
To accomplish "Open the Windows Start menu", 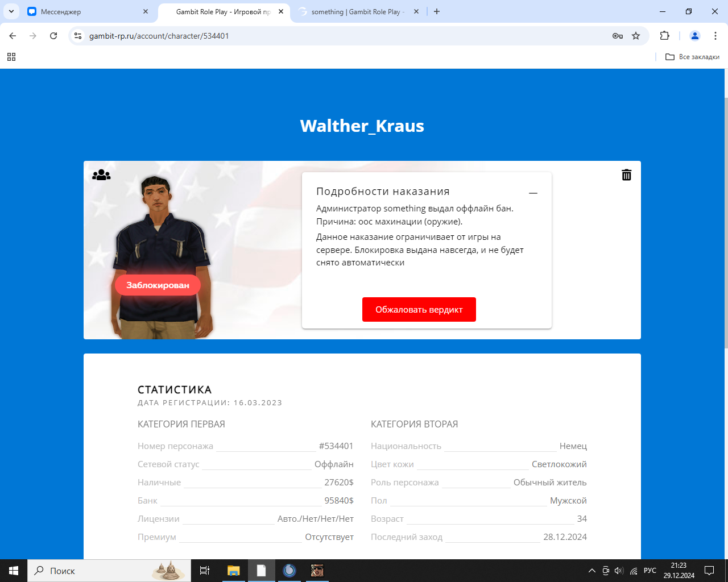I will [x=14, y=571].
